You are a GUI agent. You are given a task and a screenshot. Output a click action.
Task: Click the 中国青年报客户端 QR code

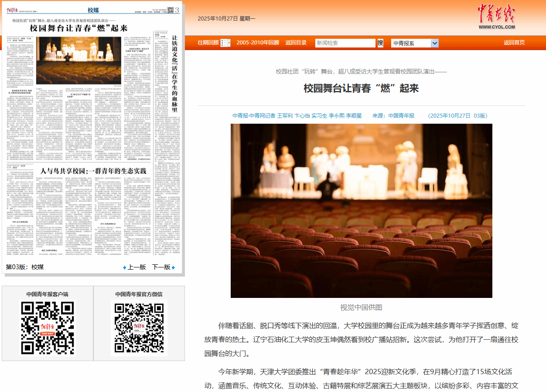[x=47, y=328]
